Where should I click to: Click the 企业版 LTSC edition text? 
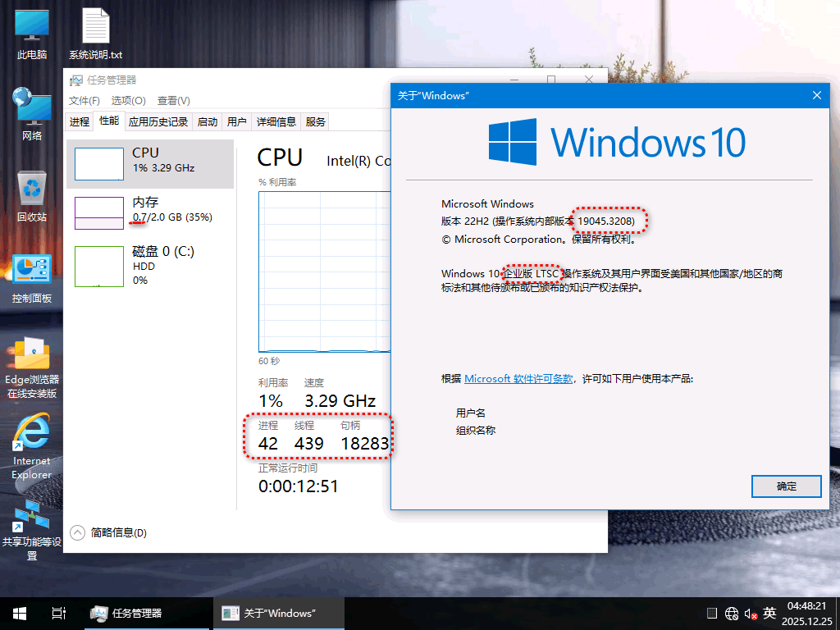tap(531, 274)
